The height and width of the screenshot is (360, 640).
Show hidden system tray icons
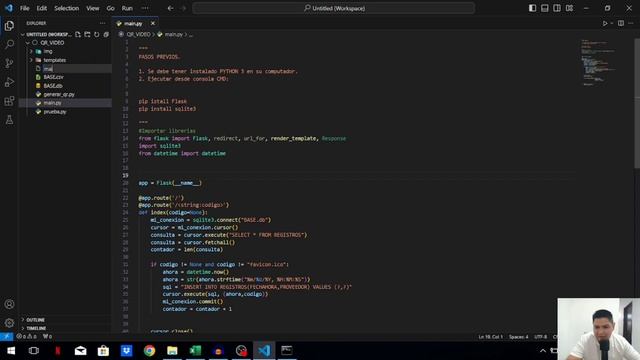click(543, 351)
